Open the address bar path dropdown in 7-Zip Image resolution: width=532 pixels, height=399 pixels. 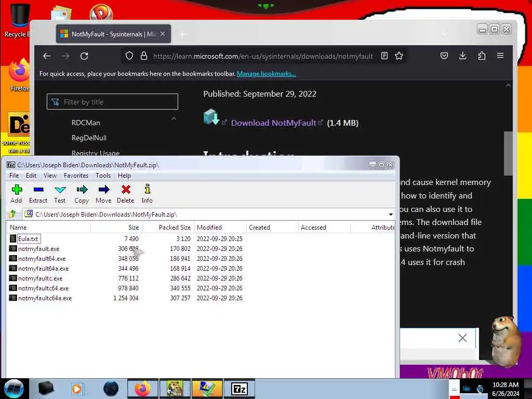pyautogui.click(x=391, y=215)
